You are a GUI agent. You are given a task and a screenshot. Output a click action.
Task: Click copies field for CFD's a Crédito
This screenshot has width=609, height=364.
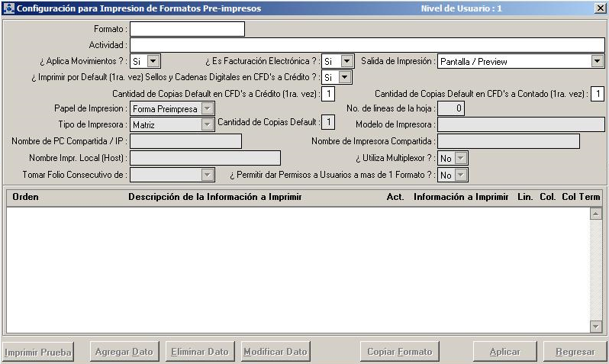[x=328, y=93]
